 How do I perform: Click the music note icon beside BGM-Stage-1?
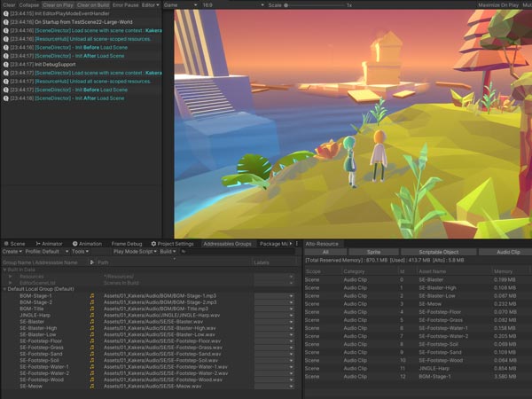(x=91, y=296)
